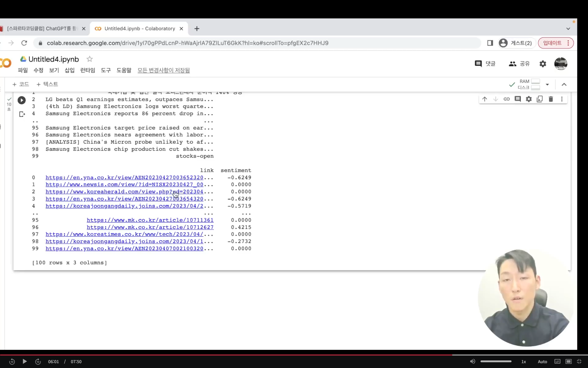
Task: Open row 0 yna.co.kr AEN20230427003652320 link
Action: 124,177
